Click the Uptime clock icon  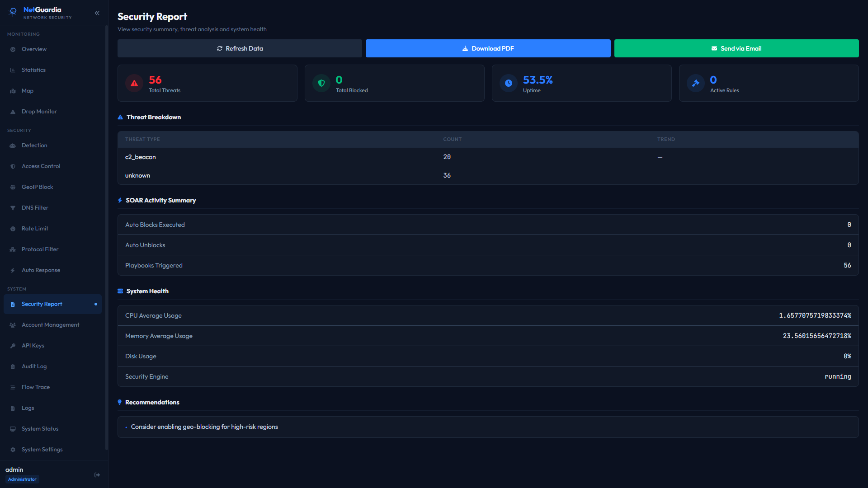(509, 83)
